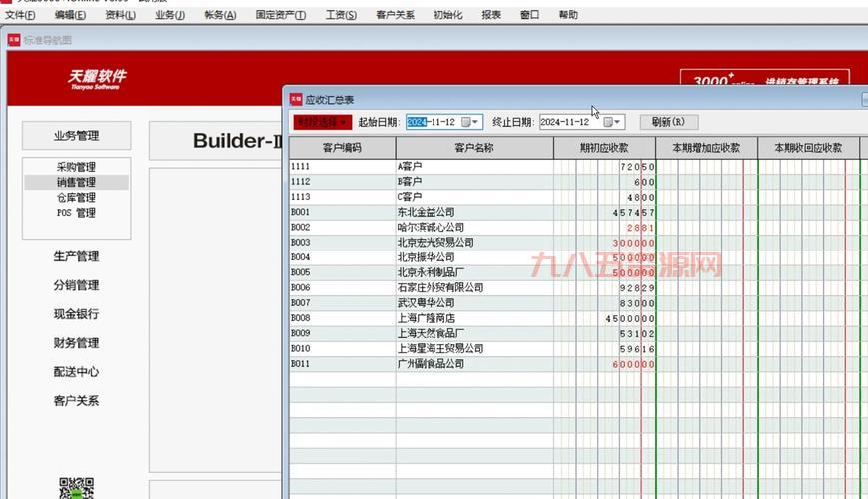Open 现金银行 in the sidebar
Viewport: 868px width, 499px height.
pyautogui.click(x=76, y=314)
